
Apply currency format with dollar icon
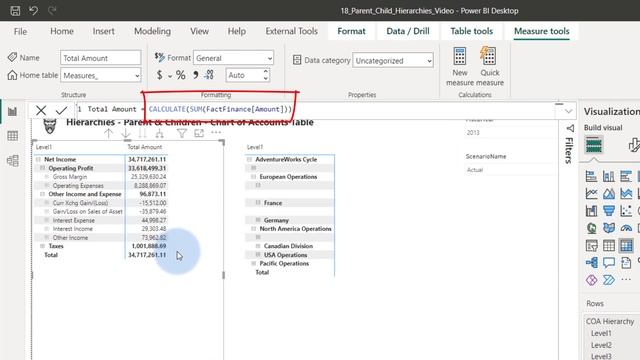click(x=160, y=75)
